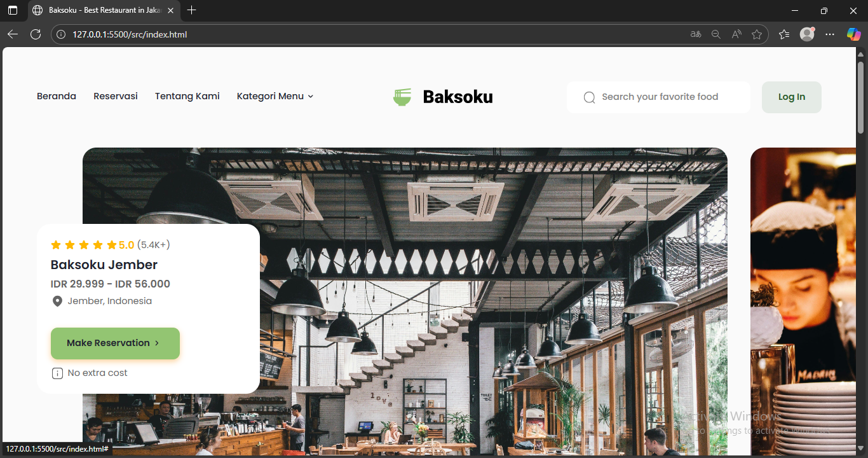Open the Copilot sidebar icon
The width and height of the screenshot is (868, 458).
pyautogui.click(x=853, y=34)
